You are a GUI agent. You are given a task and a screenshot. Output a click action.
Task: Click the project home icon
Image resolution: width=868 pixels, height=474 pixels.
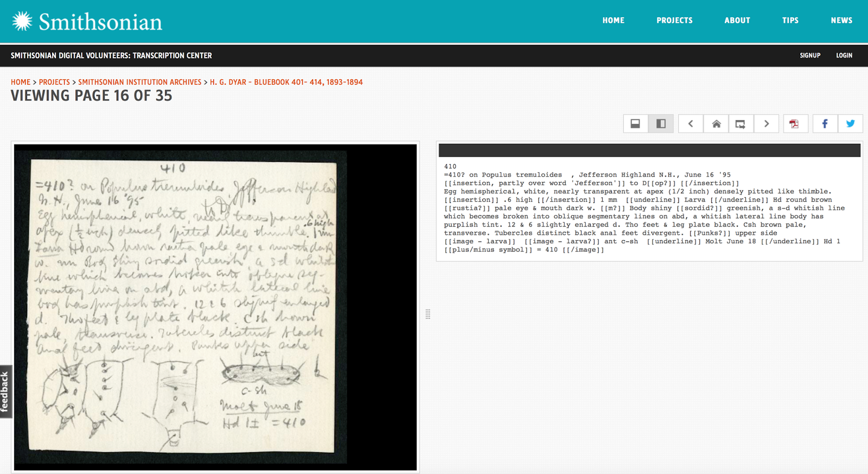[716, 124]
